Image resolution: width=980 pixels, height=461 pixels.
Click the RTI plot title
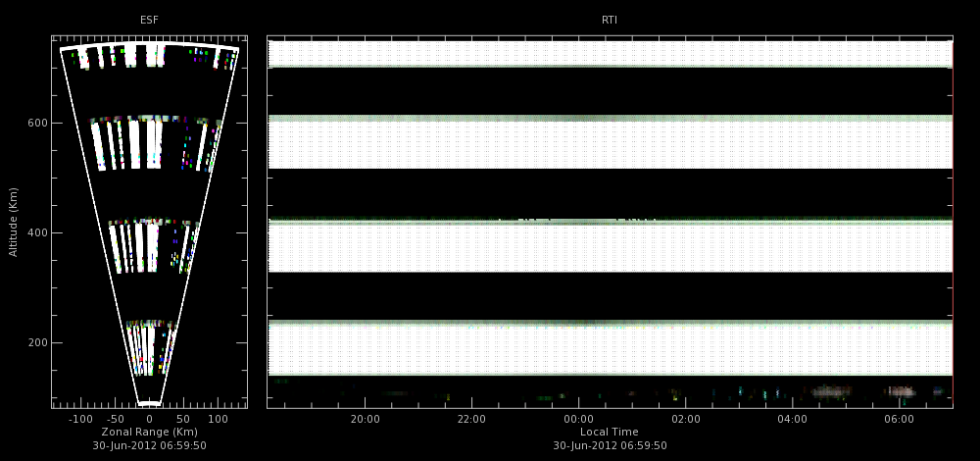[610, 20]
